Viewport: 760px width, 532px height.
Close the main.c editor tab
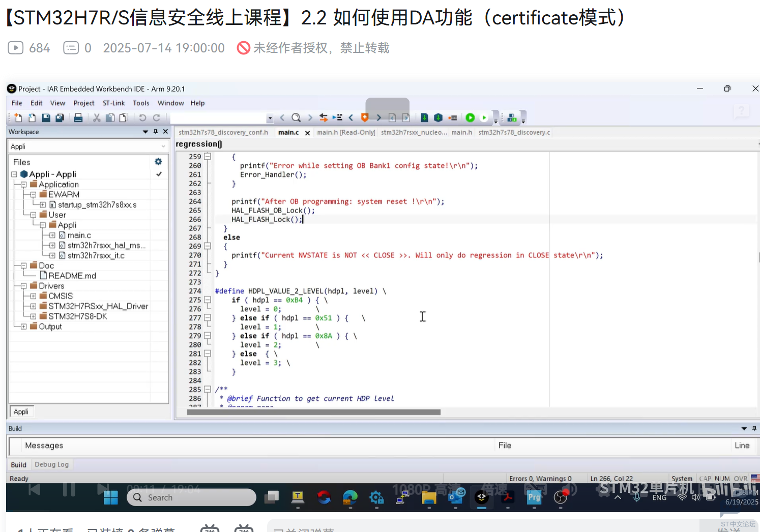307,133
